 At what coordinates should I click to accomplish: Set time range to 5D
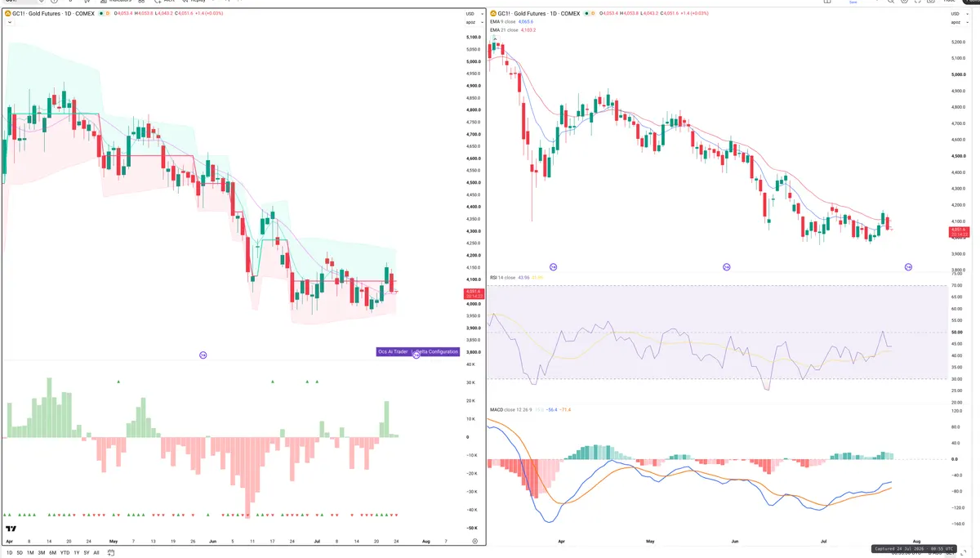[20, 552]
